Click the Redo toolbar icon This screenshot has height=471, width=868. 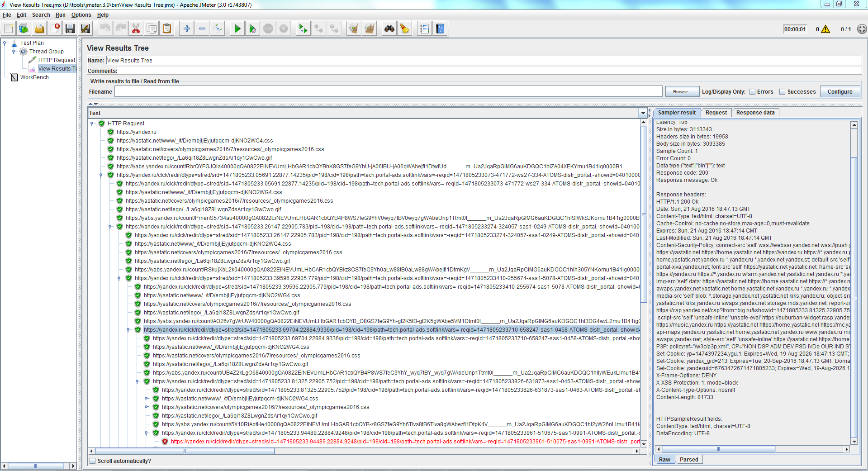(121, 29)
